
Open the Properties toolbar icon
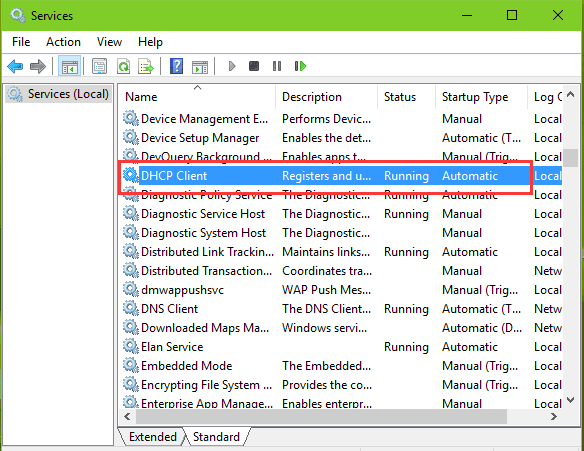pos(99,67)
